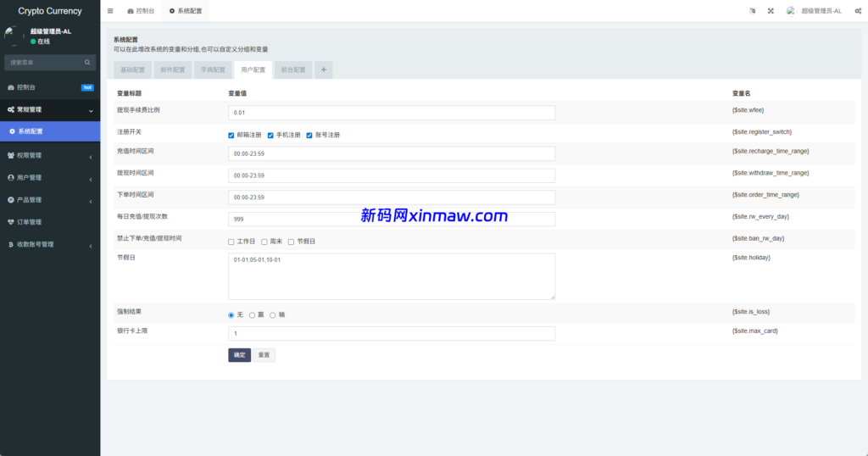Click the {$site.order_time_range} text
The image size is (868, 456).
(x=765, y=195)
